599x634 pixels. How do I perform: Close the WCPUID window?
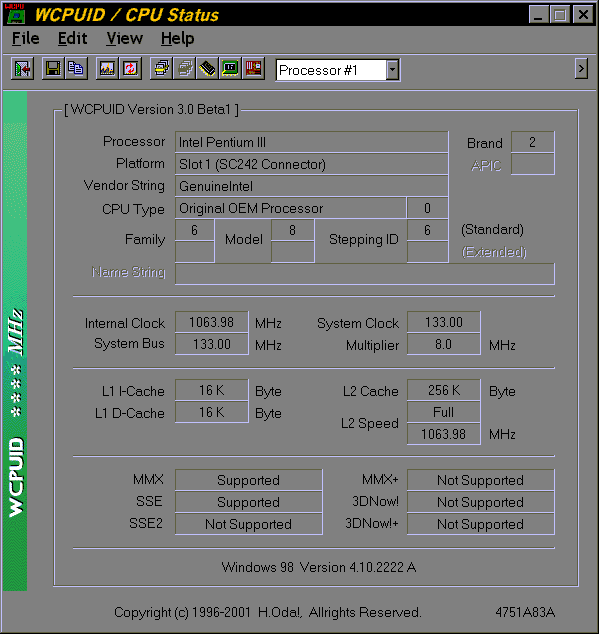click(x=583, y=15)
